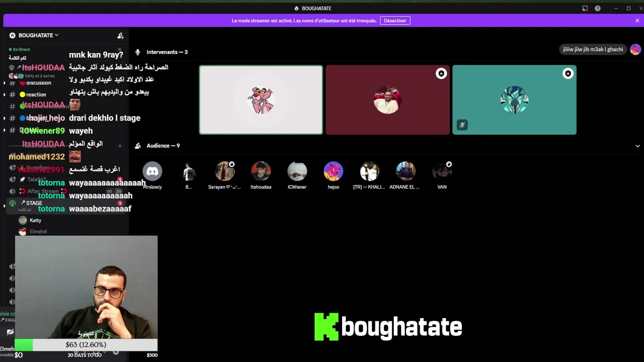Click moderator badge on teal speaker tile
This screenshot has height=362, width=644.
[x=568, y=74]
